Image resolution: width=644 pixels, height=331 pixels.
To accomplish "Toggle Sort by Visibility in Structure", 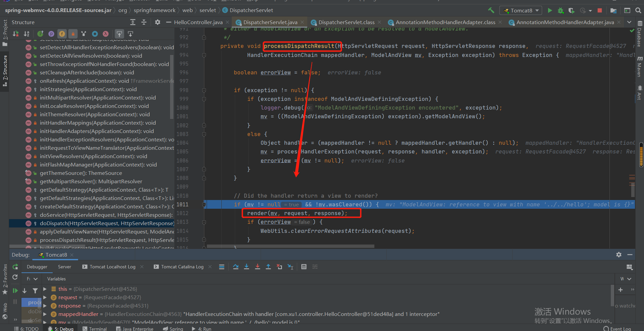I will point(16,34).
